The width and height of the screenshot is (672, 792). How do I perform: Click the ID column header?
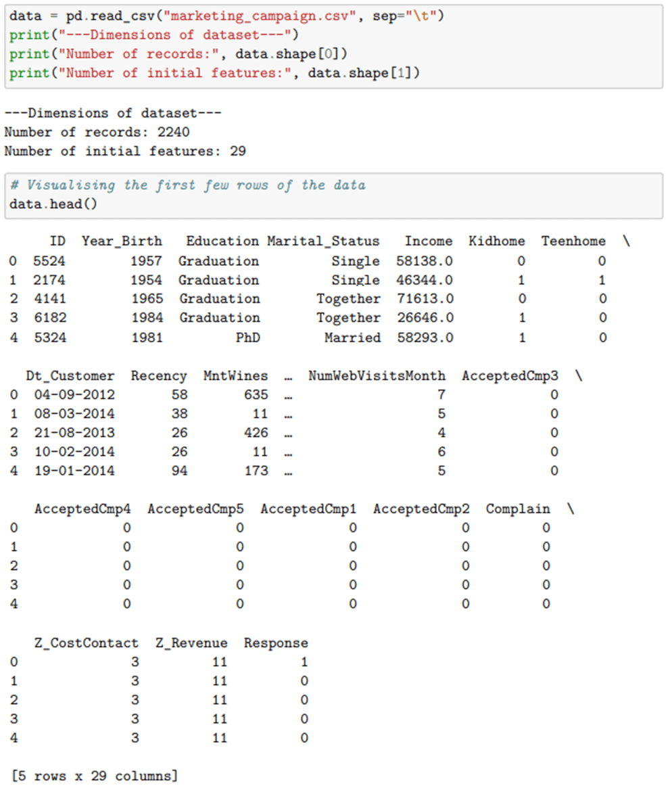[x=57, y=241]
